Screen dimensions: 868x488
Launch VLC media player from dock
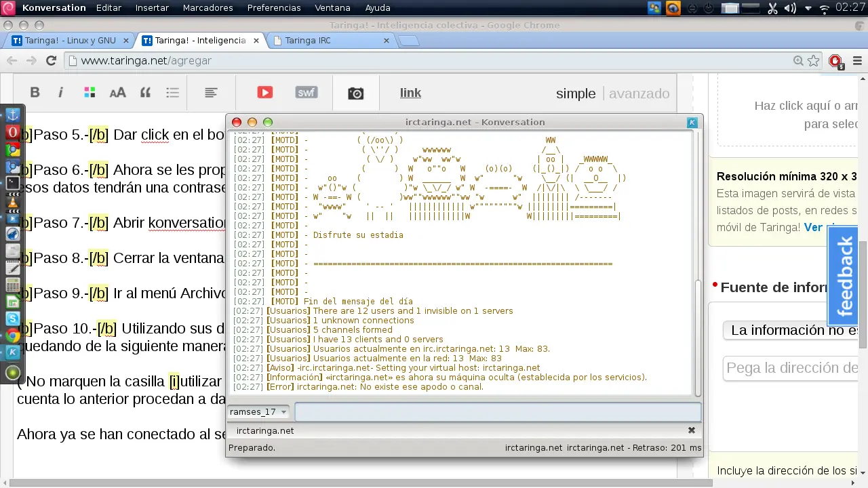[12, 201]
